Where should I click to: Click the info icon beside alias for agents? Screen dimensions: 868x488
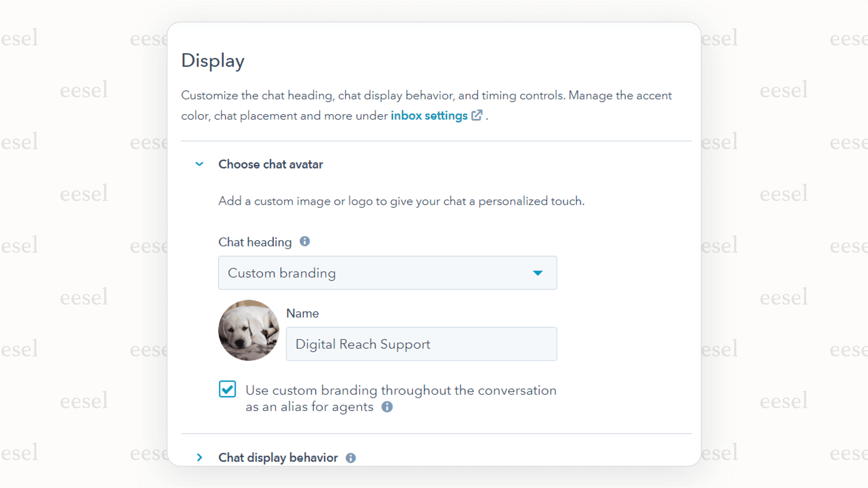coord(386,407)
